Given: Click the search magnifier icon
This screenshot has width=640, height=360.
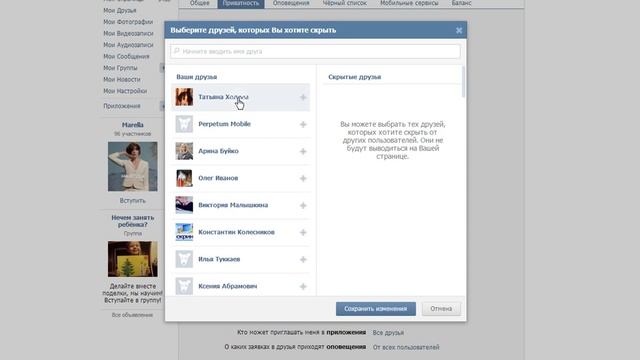Looking at the screenshot, I should tap(177, 51).
